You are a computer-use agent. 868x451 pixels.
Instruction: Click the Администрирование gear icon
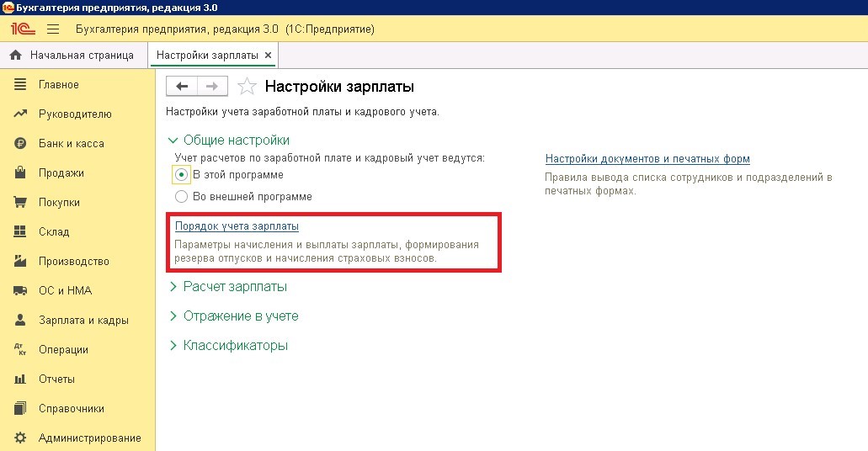pyautogui.click(x=20, y=438)
